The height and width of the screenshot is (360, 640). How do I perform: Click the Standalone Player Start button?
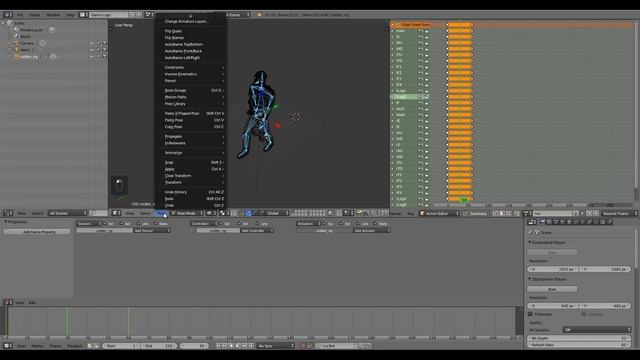click(x=552, y=289)
